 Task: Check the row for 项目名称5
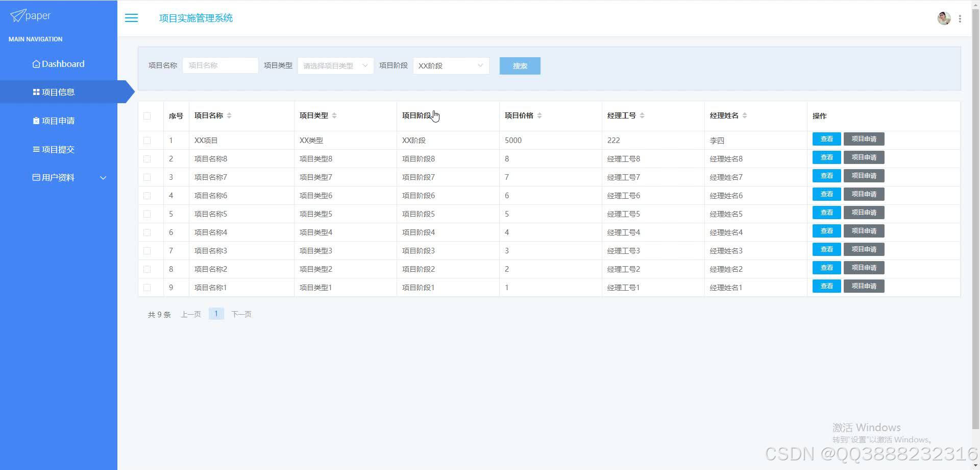pyautogui.click(x=147, y=214)
